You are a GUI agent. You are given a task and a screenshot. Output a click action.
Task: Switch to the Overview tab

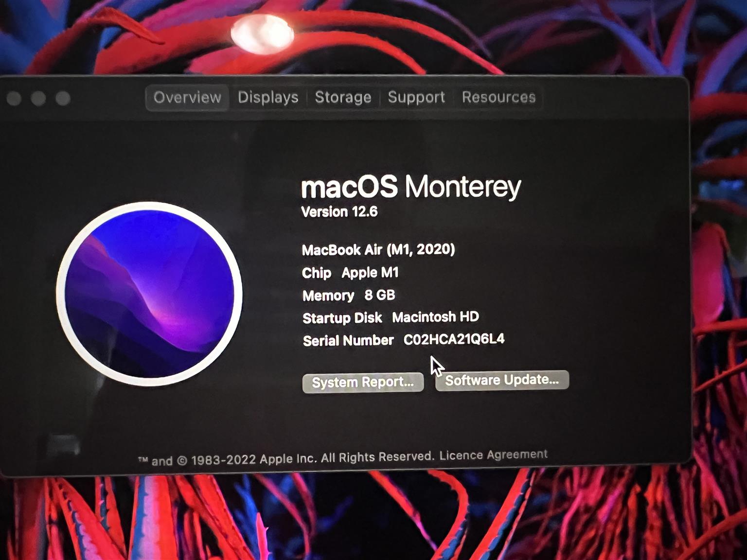point(187,98)
